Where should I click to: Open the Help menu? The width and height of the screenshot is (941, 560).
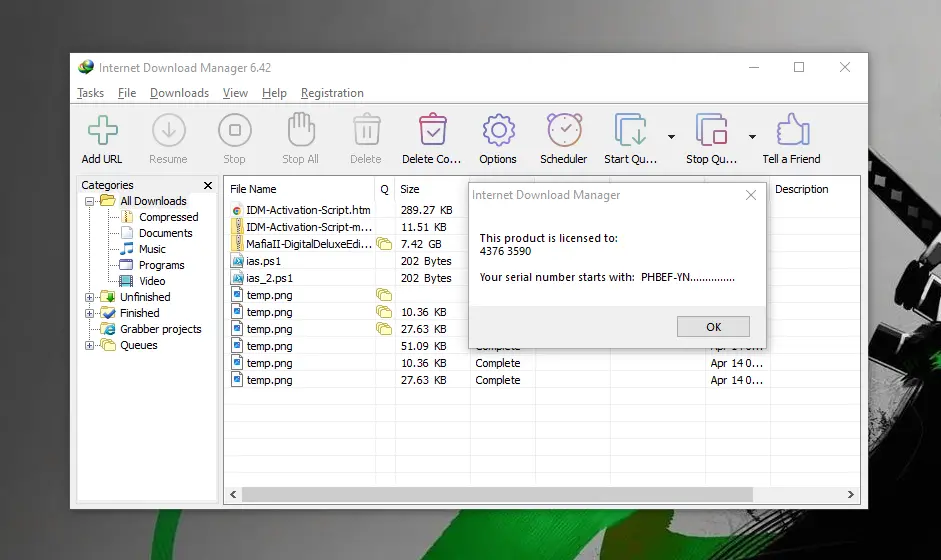point(274,93)
